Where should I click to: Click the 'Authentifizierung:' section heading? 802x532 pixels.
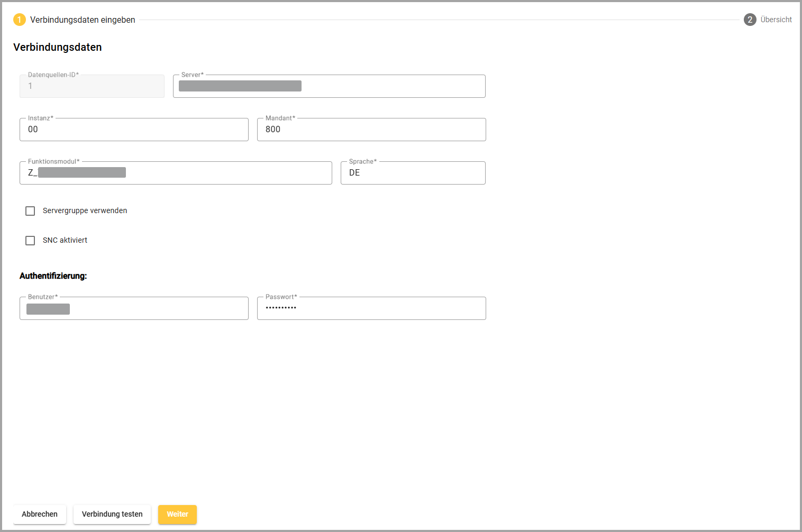(x=53, y=276)
